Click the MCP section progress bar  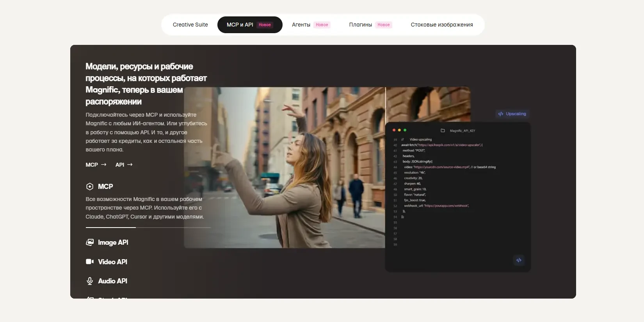pyautogui.click(x=148, y=227)
